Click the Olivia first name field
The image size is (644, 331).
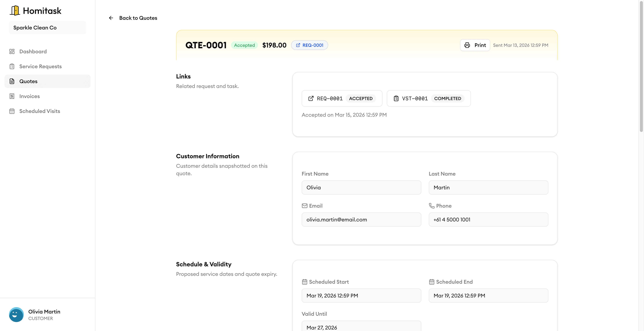[361, 187]
